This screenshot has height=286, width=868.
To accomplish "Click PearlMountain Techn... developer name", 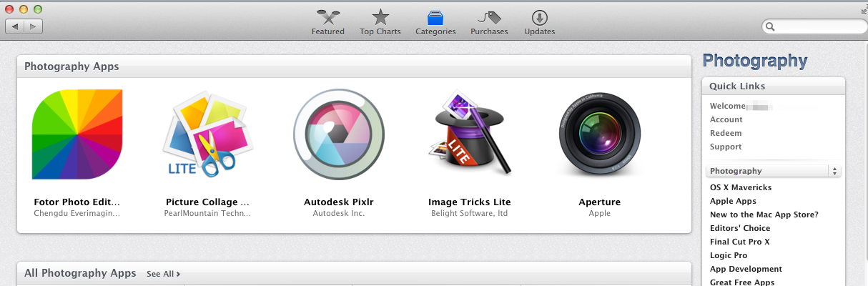I will tap(207, 213).
